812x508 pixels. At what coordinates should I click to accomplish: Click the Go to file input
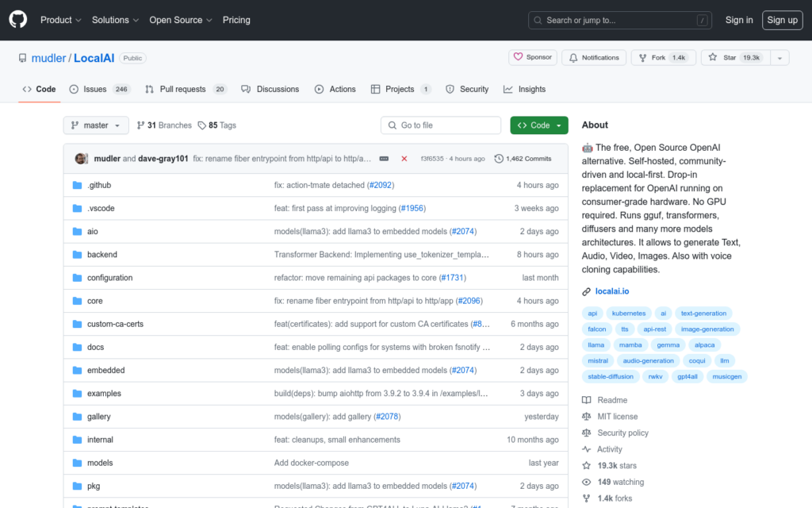point(441,125)
